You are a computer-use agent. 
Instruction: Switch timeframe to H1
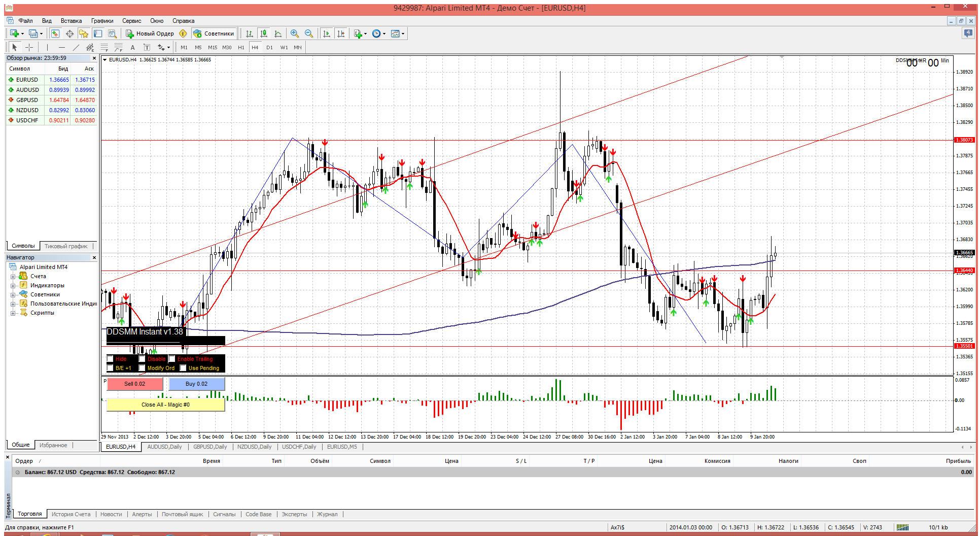pyautogui.click(x=241, y=47)
